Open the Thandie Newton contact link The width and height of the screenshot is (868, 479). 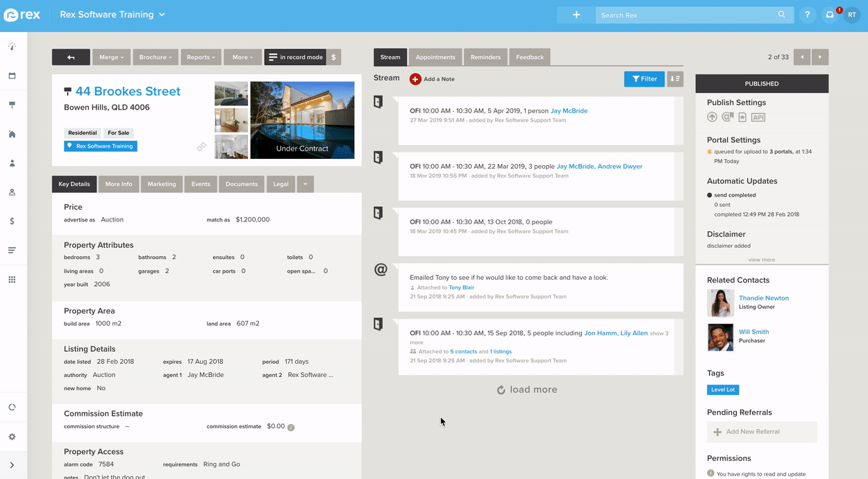(x=764, y=297)
